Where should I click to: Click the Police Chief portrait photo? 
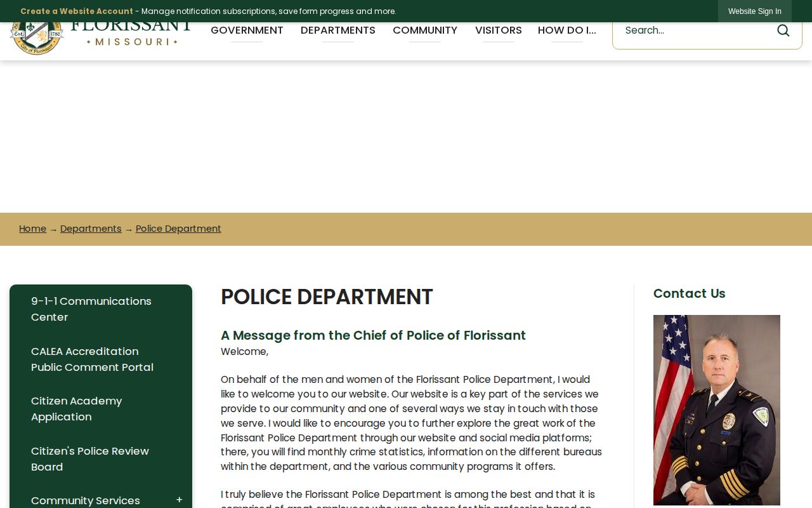717,410
